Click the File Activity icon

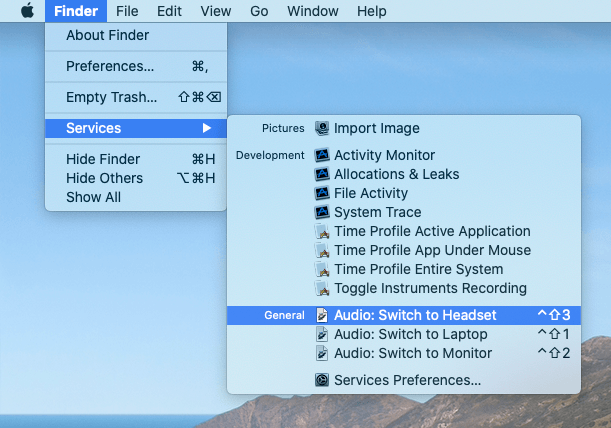tap(322, 193)
